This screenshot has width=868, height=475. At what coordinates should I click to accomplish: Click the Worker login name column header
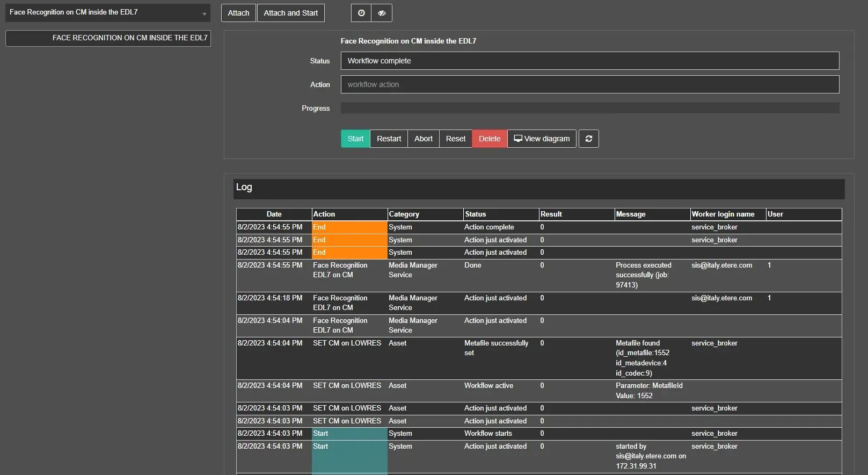(723, 214)
